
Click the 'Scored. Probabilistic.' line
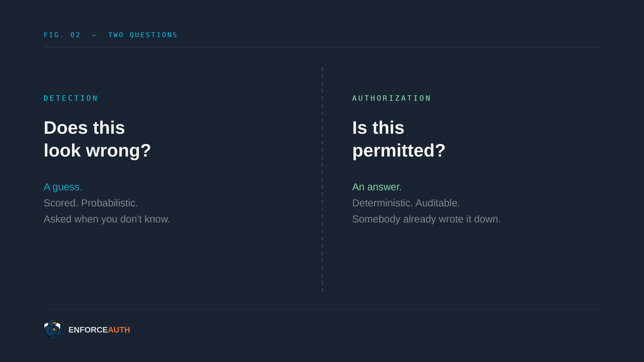pos(91,203)
